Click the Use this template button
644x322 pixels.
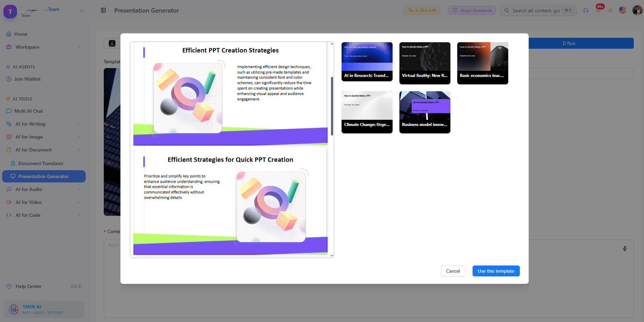[496, 271]
